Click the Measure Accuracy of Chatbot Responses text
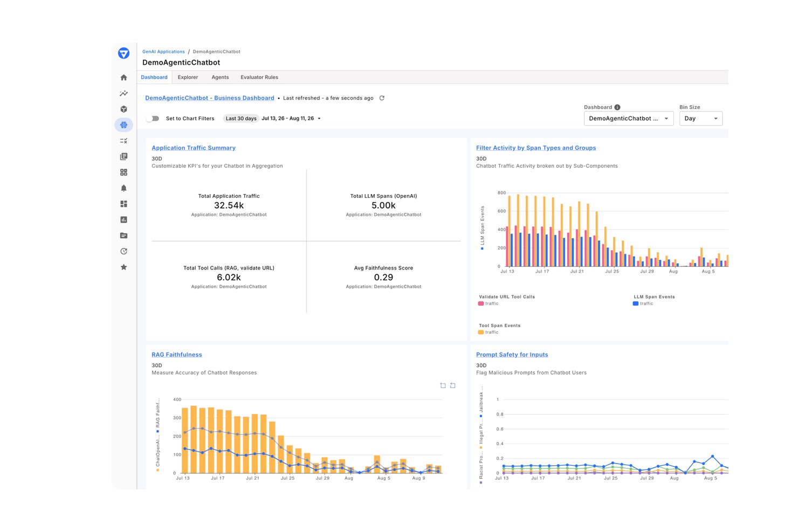 tap(204, 373)
